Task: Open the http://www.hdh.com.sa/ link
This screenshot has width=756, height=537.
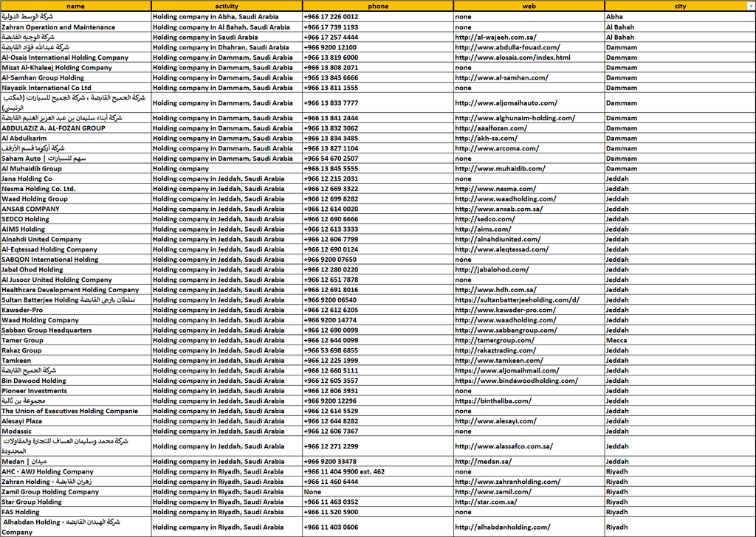Action: [x=495, y=290]
